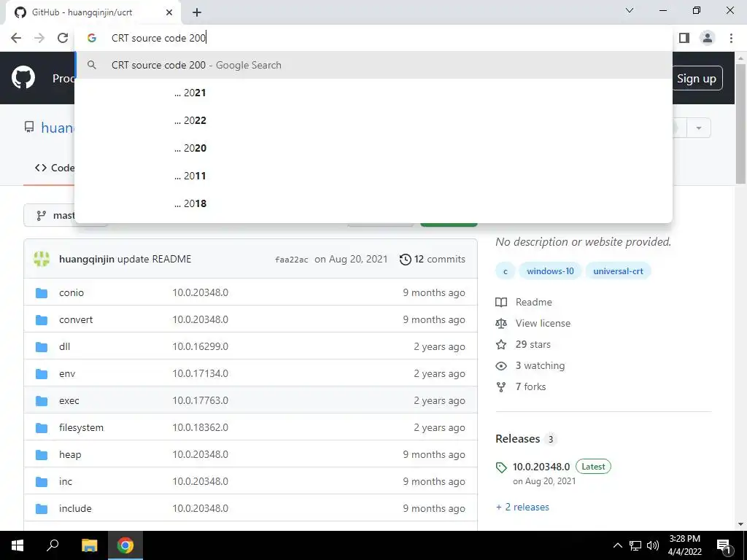Click the Readme book icon
Viewport: 747px width, 560px height.
(x=501, y=303)
